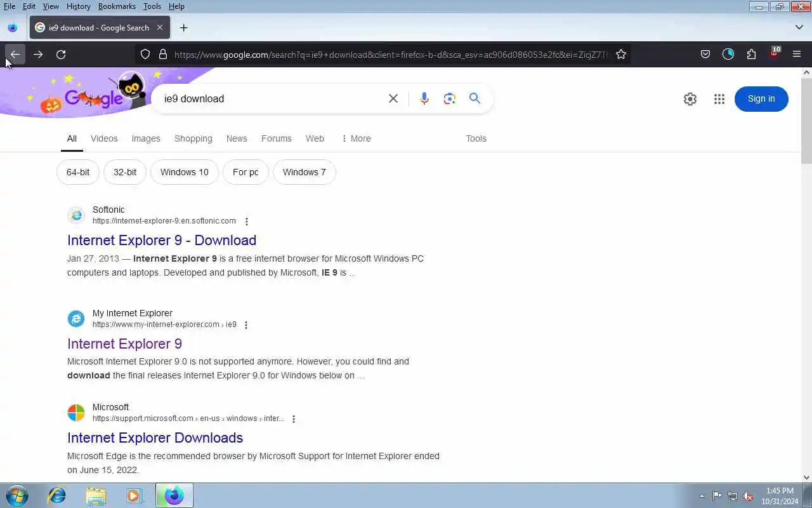
Task: Switch to the News results tab
Action: [x=237, y=138]
